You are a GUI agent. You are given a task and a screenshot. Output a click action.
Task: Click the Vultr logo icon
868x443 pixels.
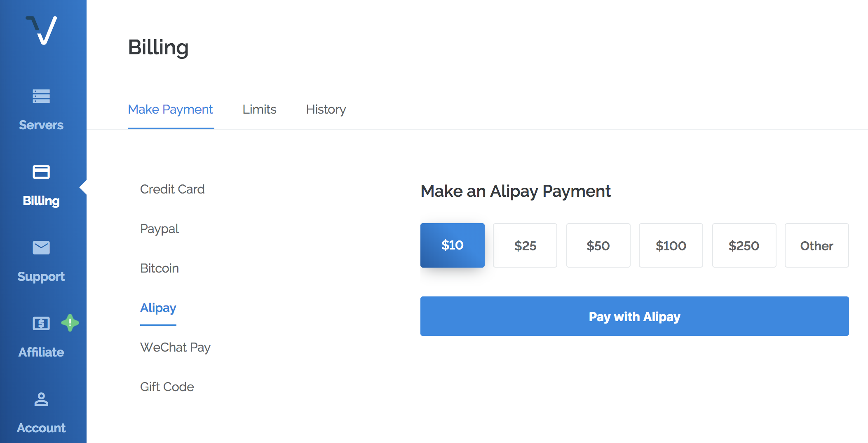[42, 30]
